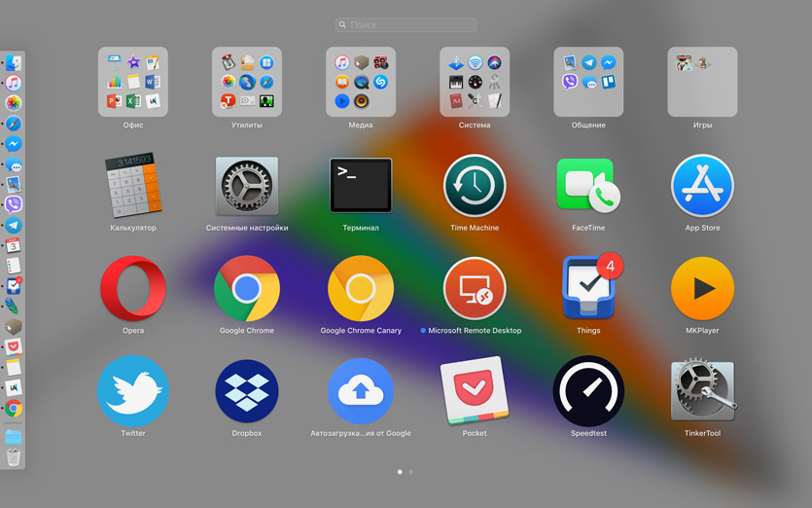Open Системные настройки gear icon
The width and height of the screenshot is (812, 508).
[x=247, y=186]
